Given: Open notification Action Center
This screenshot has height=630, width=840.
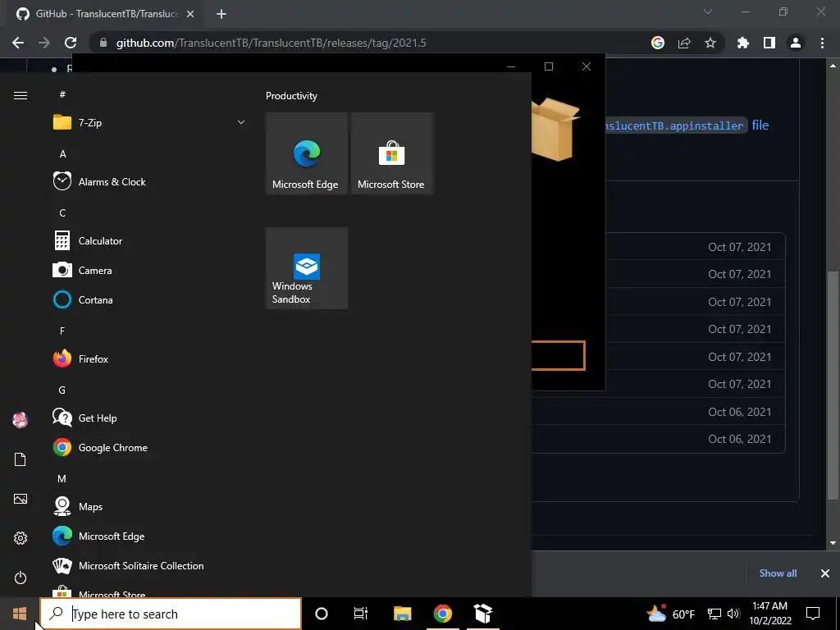Looking at the screenshot, I should click(x=813, y=614).
